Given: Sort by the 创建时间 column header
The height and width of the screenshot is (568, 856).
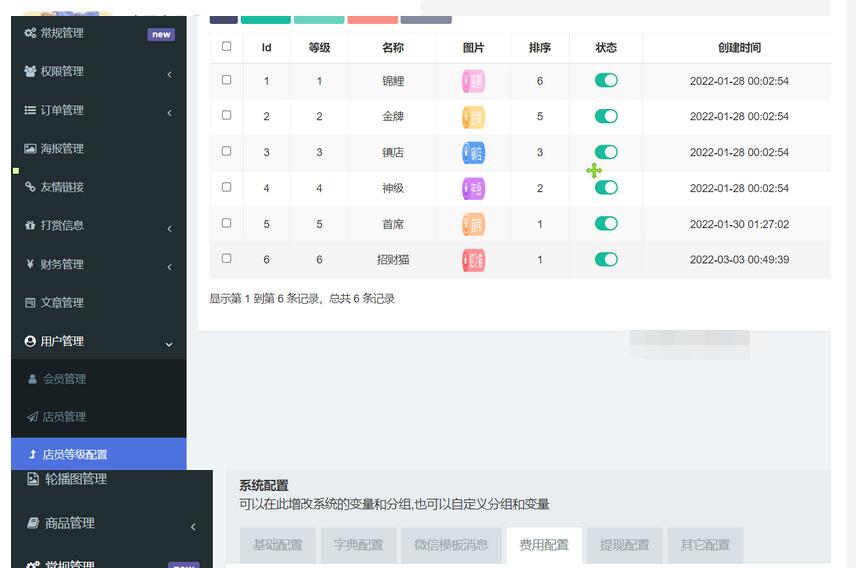Looking at the screenshot, I should [739, 48].
